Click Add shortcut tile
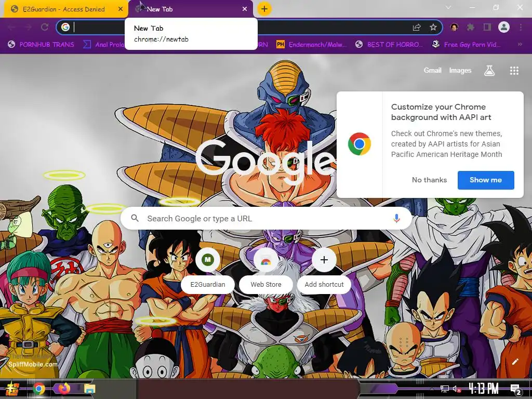This screenshot has width=532, height=399. tap(324, 270)
